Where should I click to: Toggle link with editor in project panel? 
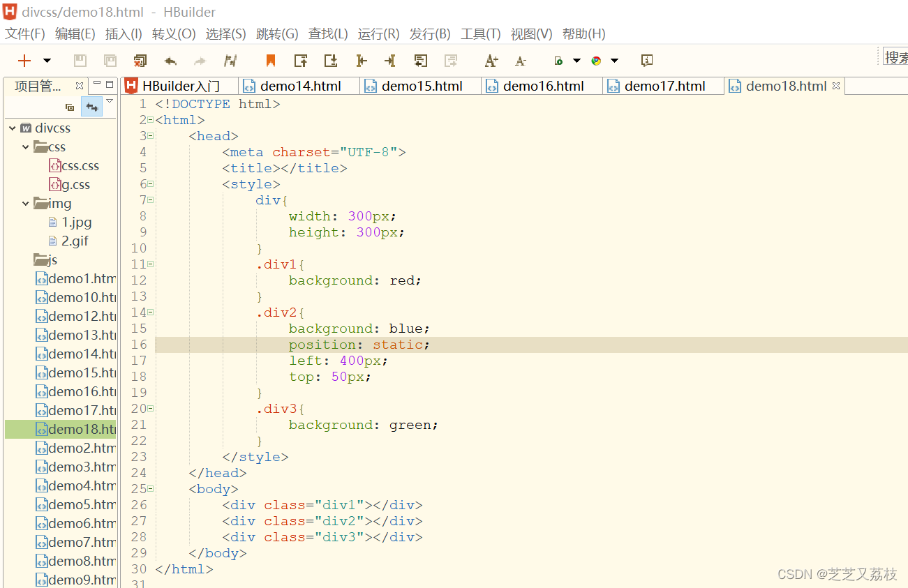click(91, 107)
